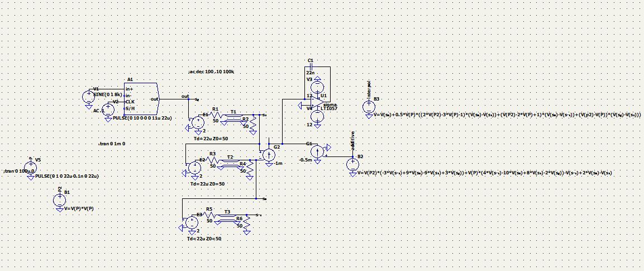
Task: Select behavioral source B1 symbol
Action: [x=59, y=200]
